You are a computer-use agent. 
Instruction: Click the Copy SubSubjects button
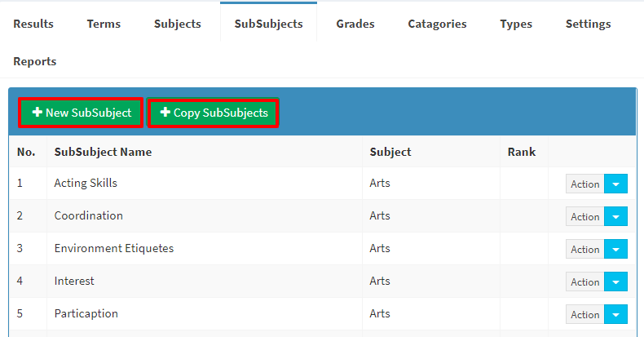pyautogui.click(x=213, y=113)
